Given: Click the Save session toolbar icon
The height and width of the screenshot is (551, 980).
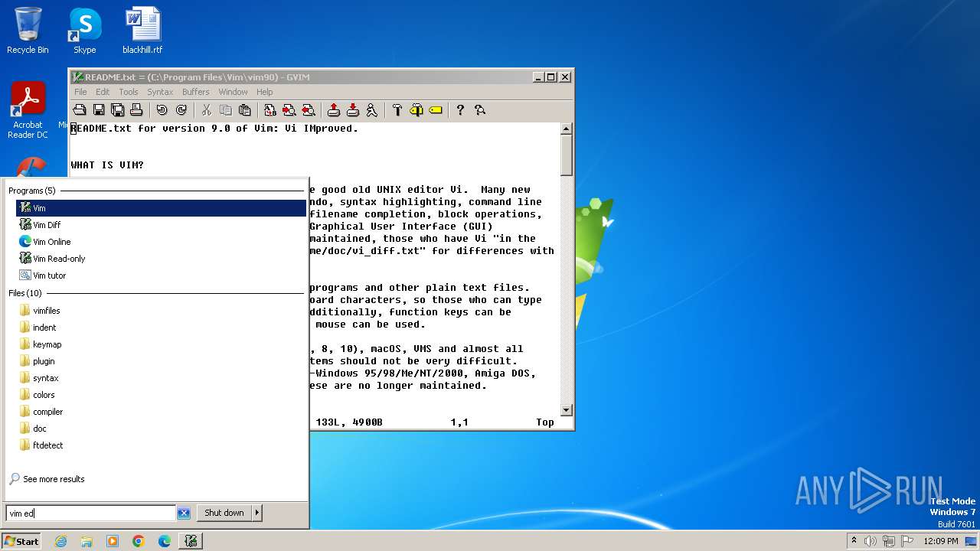Looking at the screenshot, I should pos(353,110).
